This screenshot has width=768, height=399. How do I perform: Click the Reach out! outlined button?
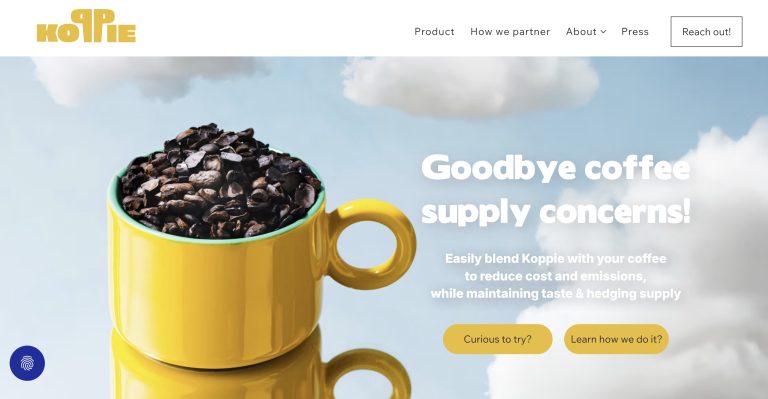coord(706,32)
